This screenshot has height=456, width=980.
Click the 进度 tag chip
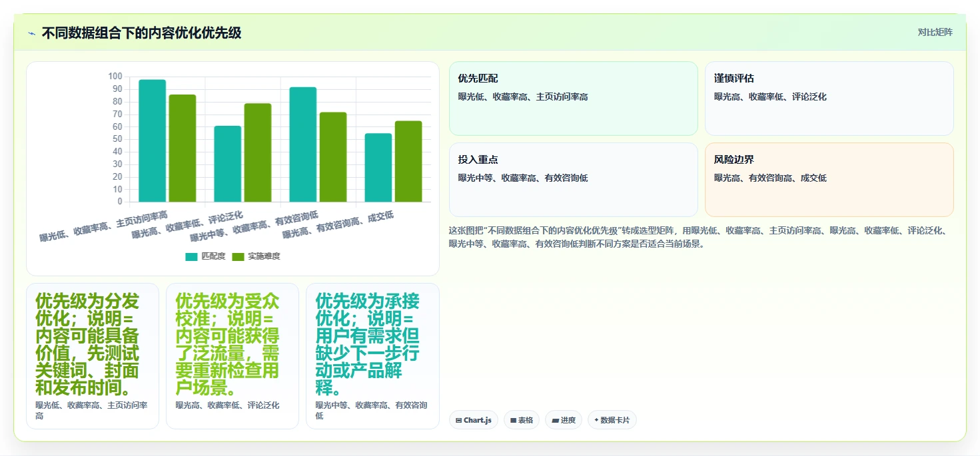pos(564,420)
